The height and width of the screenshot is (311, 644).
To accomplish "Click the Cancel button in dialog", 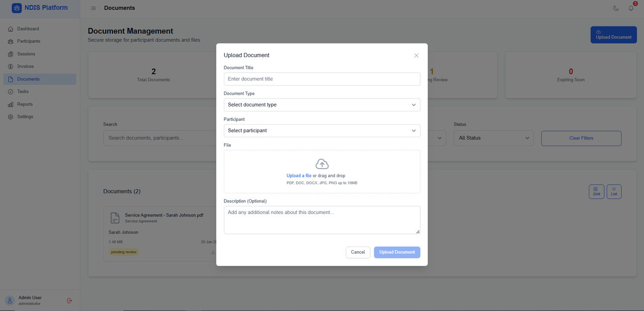I will point(358,252).
